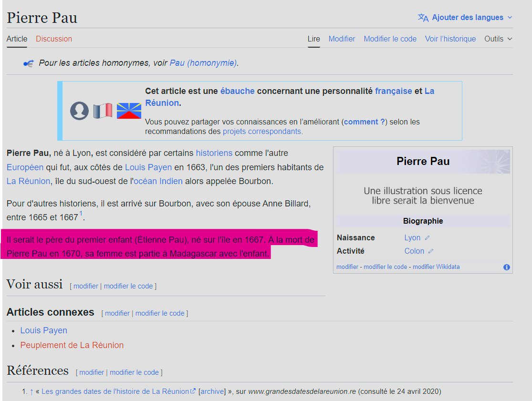Image resolution: width=532 pixels, height=401 pixels.
Task: Follow the historiens link
Action: click(x=214, y=153)
